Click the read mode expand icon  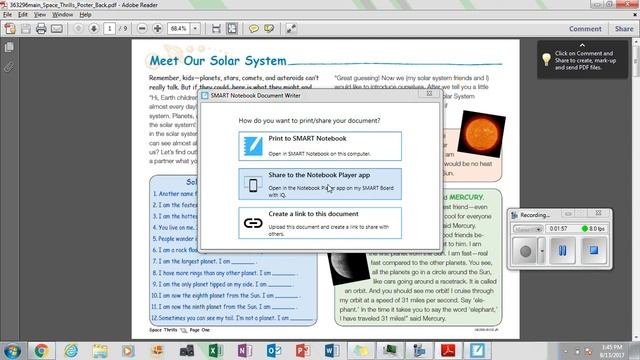291,29
